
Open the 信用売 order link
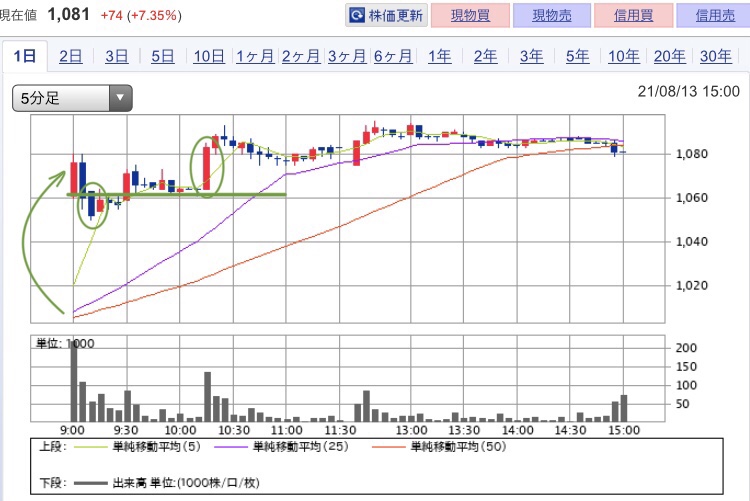pyautogui.click(x=714, y=15)
